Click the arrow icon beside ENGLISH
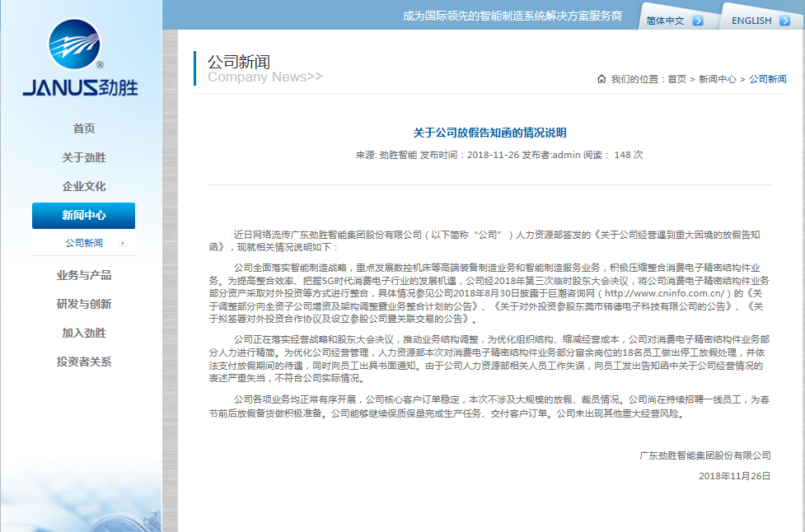805x532 pixels. 784,21
